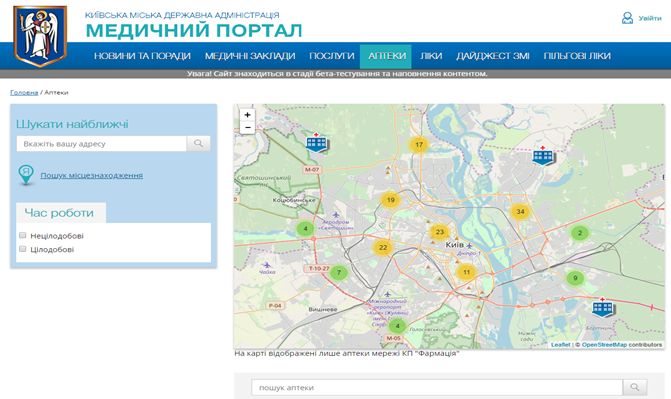Screen dimensions: 671x399
Task: Expand the yellow cluster of 34 pharmacies
Action: tap(520, 211)
